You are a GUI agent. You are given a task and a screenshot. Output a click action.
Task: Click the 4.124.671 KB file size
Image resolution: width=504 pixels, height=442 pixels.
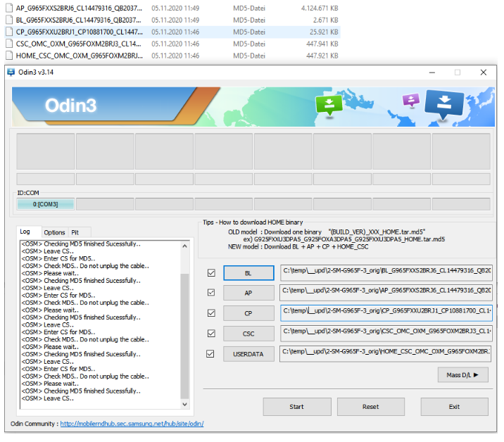tap(320, 8)
